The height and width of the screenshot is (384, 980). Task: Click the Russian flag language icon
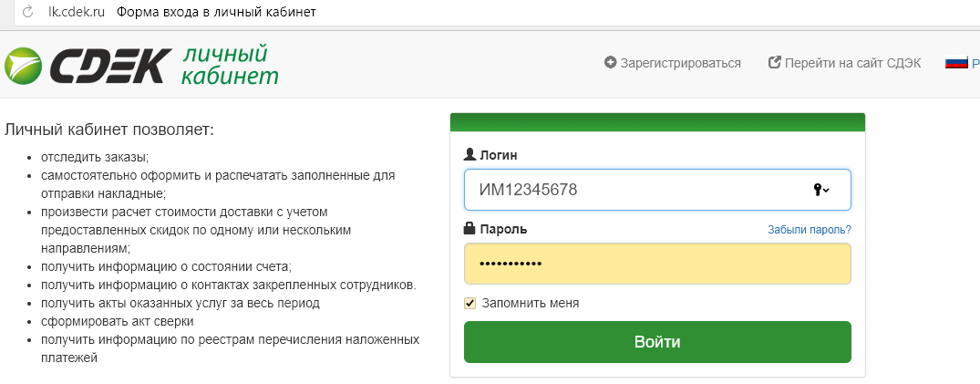[956, 63]
